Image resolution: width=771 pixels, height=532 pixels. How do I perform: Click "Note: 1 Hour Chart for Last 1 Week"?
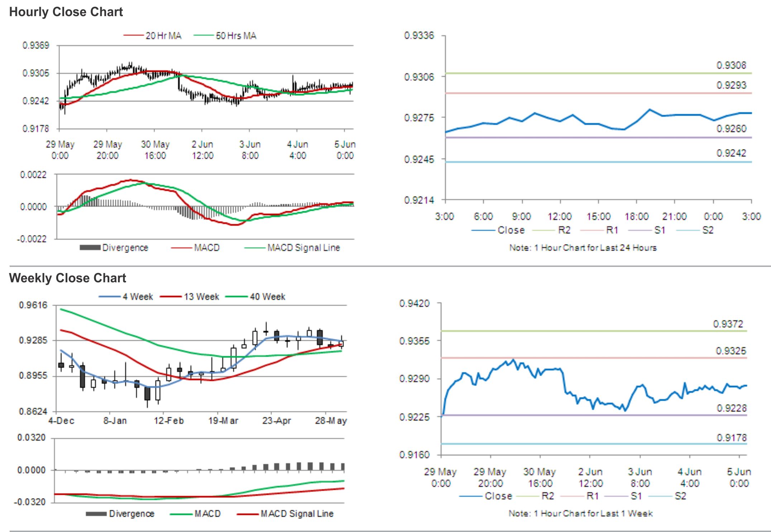pyautogui.click(x=580, y=513)
